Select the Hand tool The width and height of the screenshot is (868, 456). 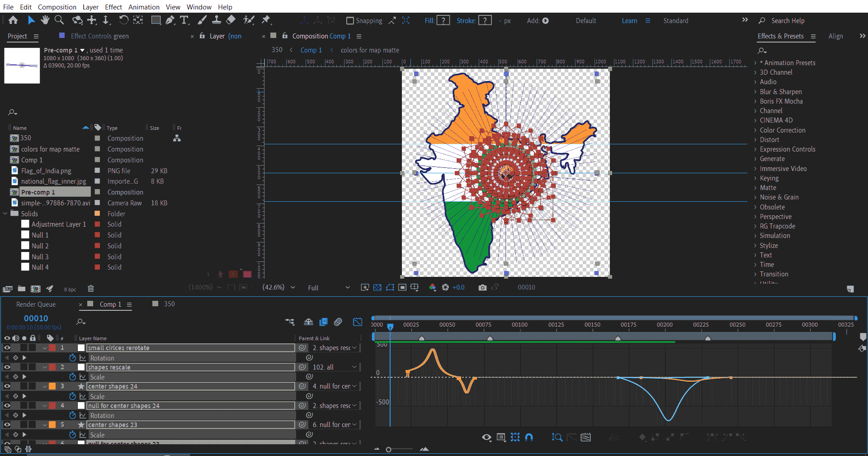click(45, 20)
